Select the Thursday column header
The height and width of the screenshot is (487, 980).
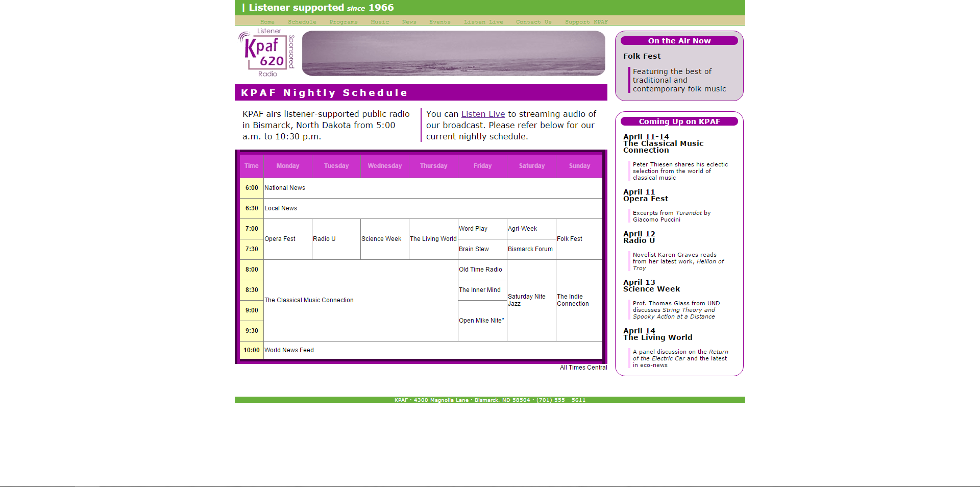click(x=434, y=166)
